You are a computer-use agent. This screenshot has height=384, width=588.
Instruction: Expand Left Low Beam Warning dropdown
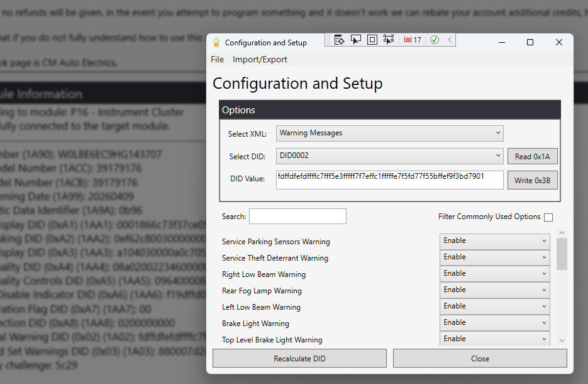click(x=495, y=307)
